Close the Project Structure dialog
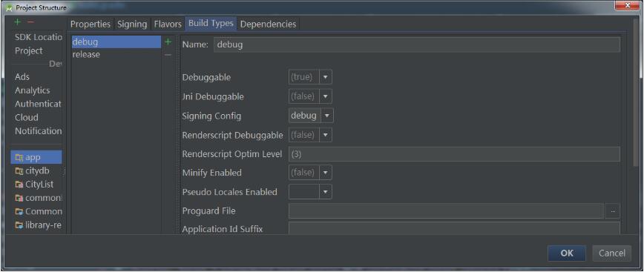This screenshot has width=644, height=272. click(627, 5)
